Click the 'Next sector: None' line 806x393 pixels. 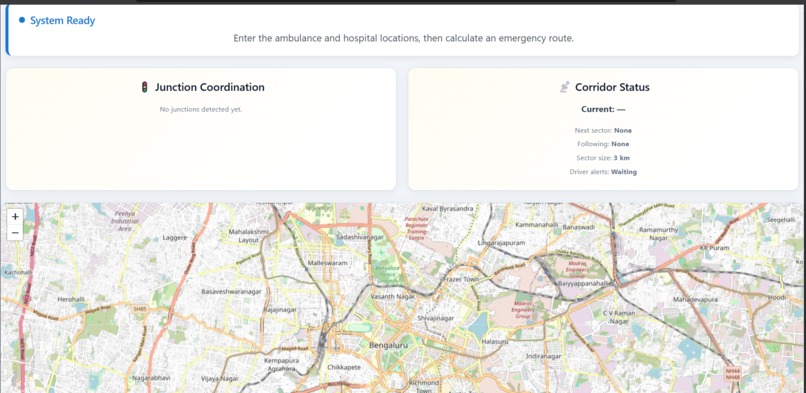tap(603, 130)
